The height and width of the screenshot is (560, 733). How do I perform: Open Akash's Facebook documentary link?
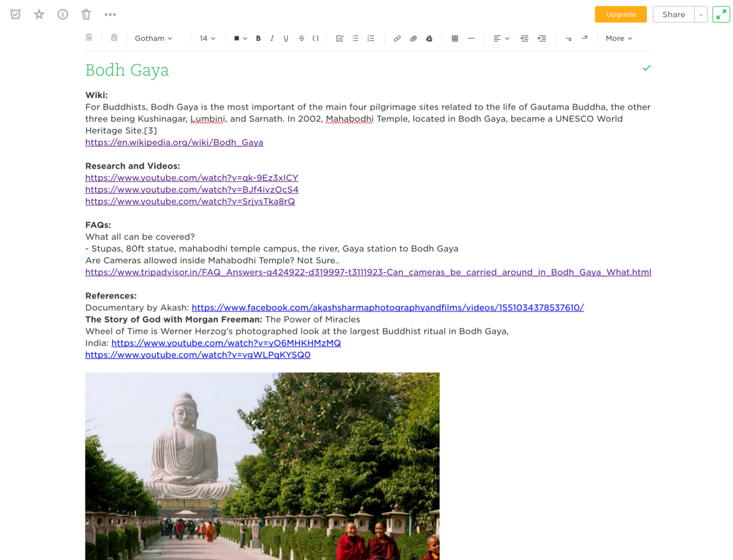[388, 308]
